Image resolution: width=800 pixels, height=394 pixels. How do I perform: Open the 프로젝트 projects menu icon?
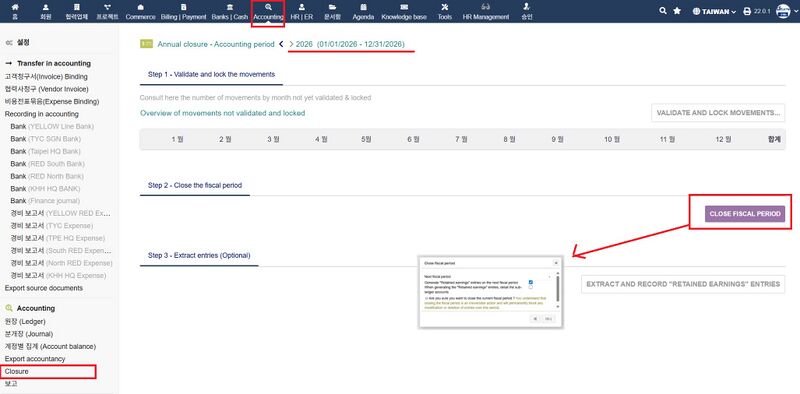click(107, 8)
